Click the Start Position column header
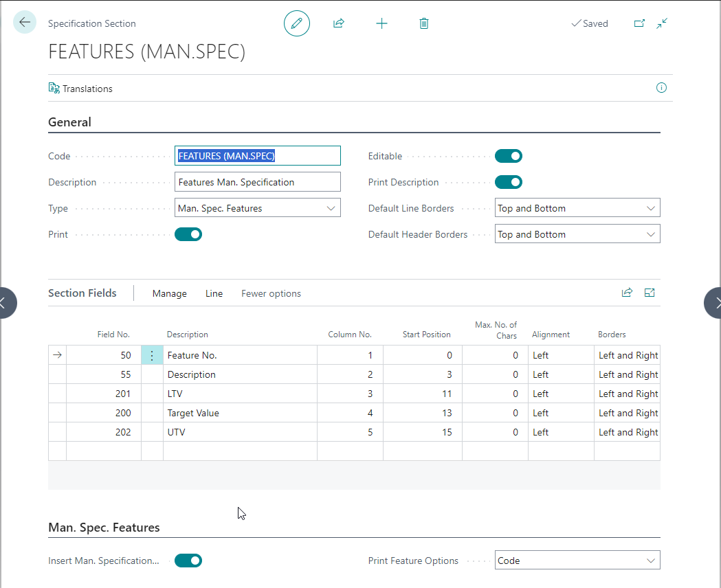The height and width of the screenshot is (588, 721). point(426,335)
